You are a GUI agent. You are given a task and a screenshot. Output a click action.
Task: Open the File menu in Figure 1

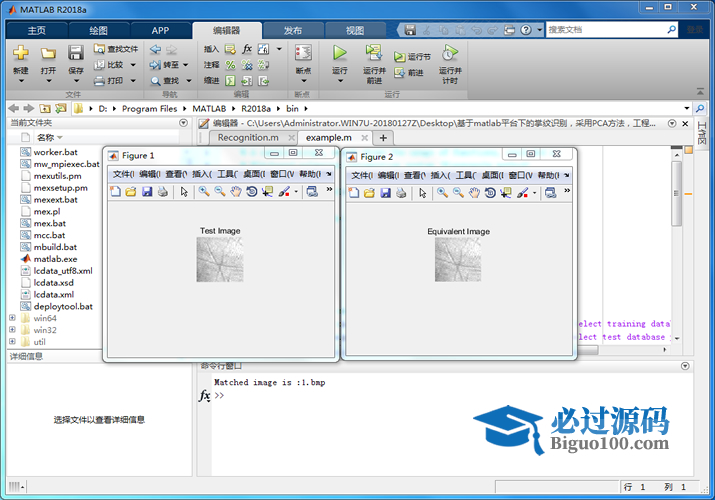coord(123,174)
